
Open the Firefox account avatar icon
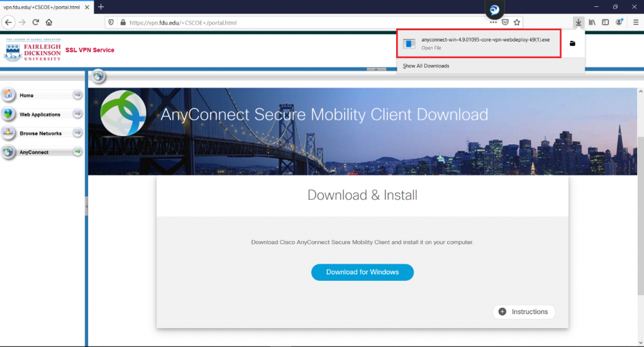(619, 22)
